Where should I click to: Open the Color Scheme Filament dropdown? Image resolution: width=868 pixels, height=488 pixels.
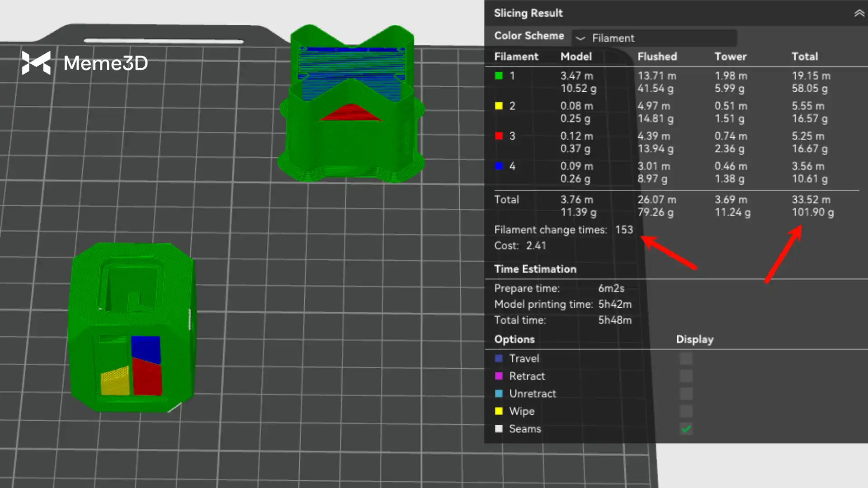(x=654, y=38)
